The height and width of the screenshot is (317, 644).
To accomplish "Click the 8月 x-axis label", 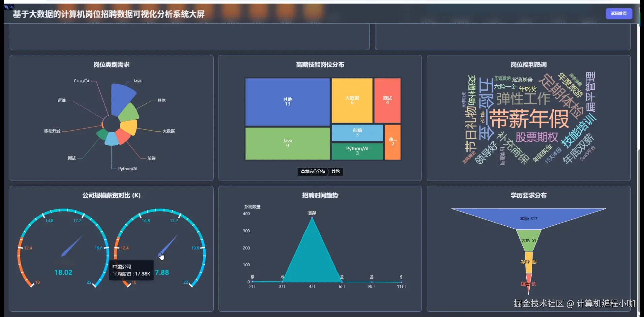I will click(371, 287).
